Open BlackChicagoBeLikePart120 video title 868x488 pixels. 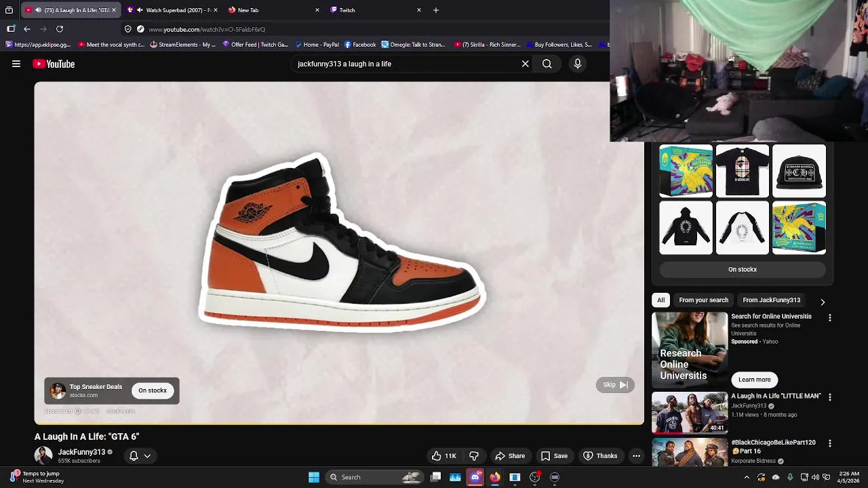point(773,447)
